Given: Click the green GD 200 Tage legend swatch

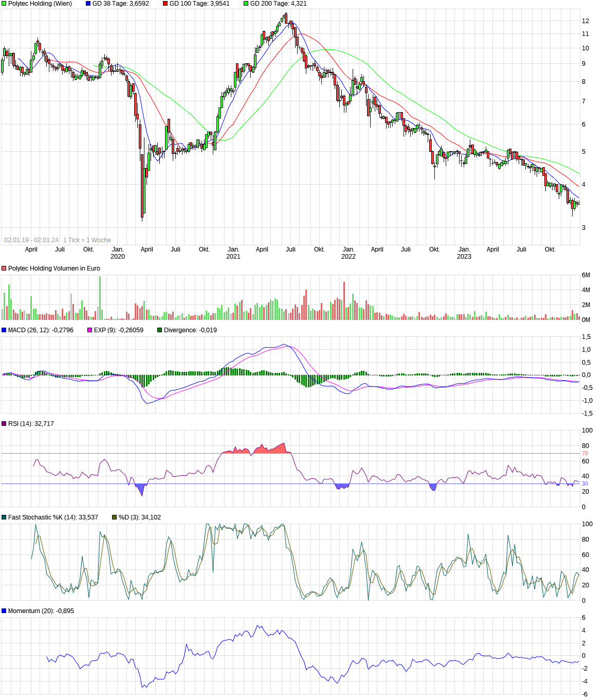Looking at the screenshot, I should coord(246,4).
